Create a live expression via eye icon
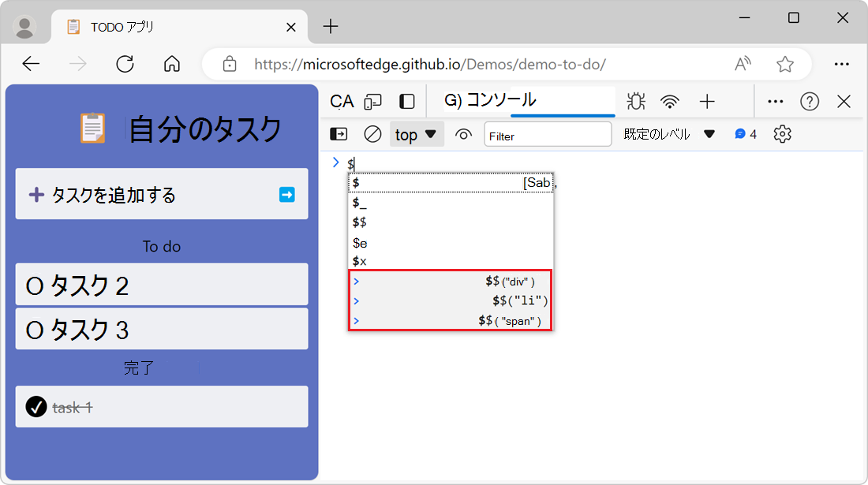Viewport: 868px width, 485px height. coord(463,134)
